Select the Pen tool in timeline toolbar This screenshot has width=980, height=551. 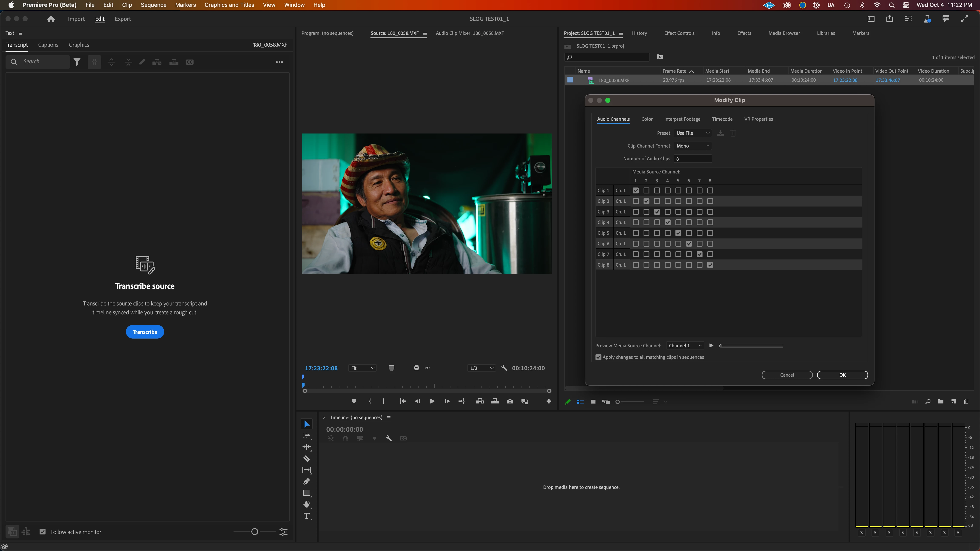point(307,481)
